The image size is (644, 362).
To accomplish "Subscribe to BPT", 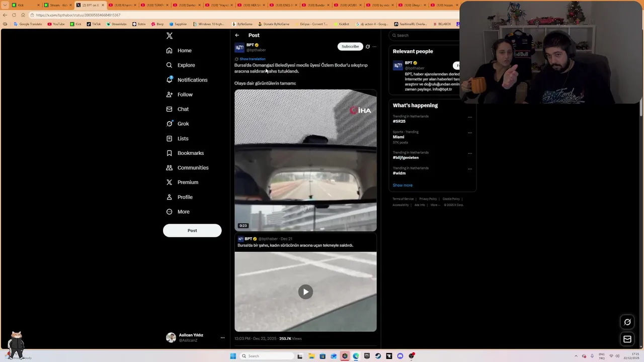I will coord(350,46).
